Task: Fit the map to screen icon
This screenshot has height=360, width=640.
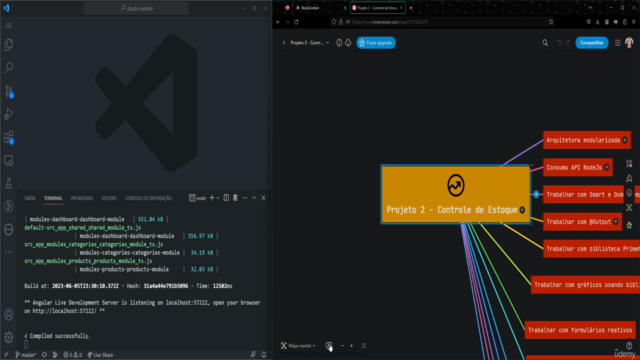Action: click(x=364, y=346)
